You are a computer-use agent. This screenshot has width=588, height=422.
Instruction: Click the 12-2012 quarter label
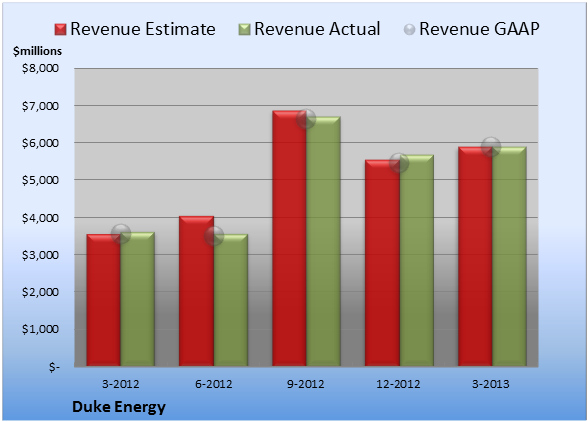pos(398,384)
